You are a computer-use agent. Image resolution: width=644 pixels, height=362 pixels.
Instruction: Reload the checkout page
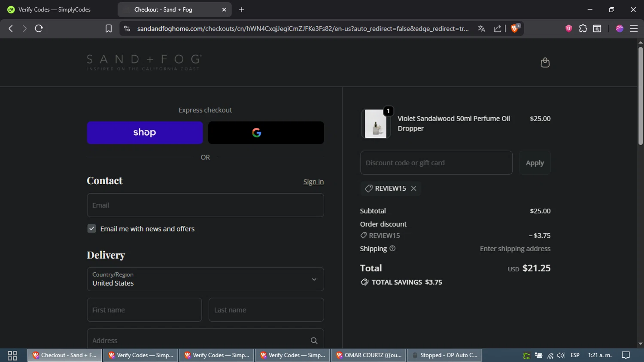point(39,28)
